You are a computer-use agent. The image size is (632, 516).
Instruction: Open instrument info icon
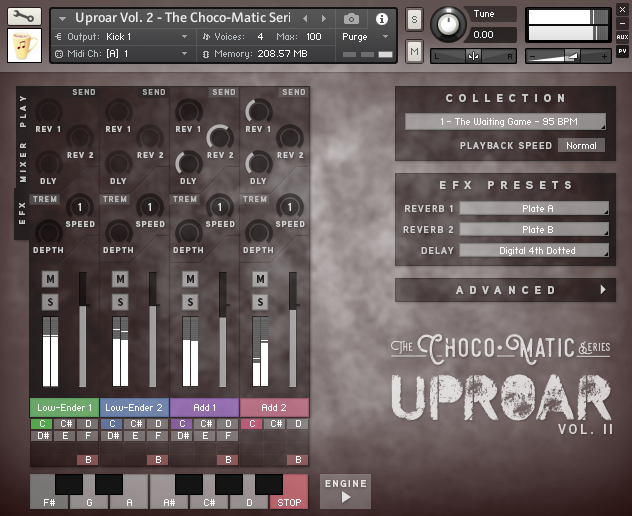tap(382, 19)
